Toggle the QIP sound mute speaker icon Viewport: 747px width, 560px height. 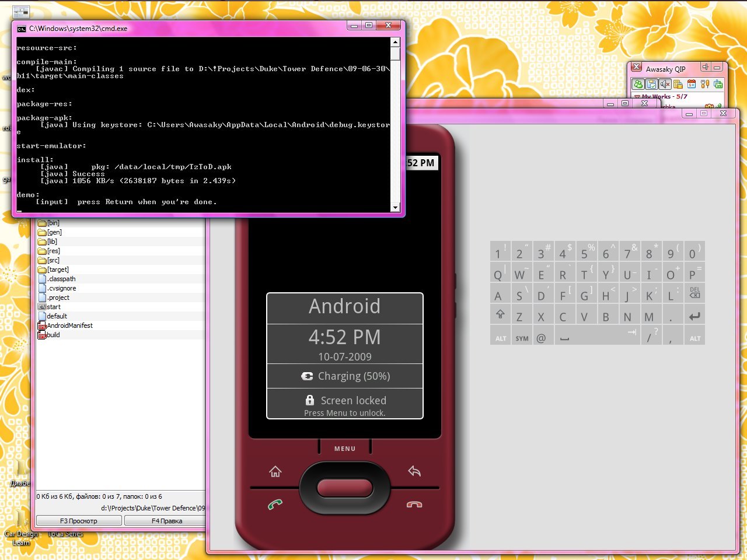tap(665, 85)
